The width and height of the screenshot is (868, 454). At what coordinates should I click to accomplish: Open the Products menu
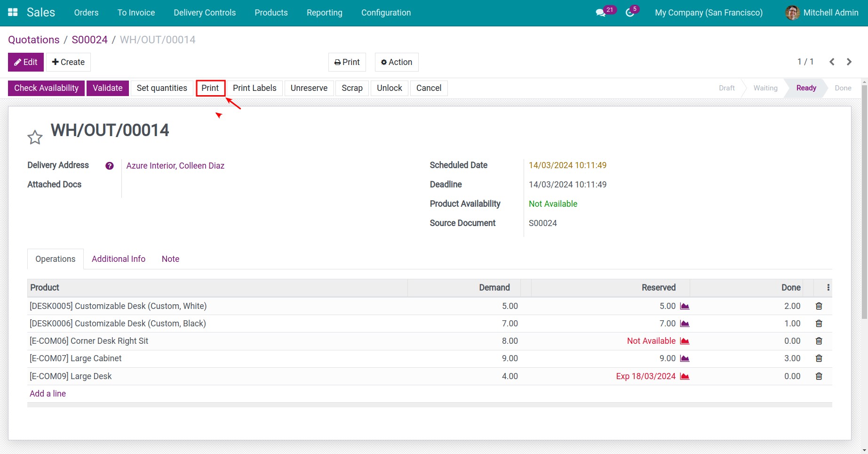click(x=271, y=13)
